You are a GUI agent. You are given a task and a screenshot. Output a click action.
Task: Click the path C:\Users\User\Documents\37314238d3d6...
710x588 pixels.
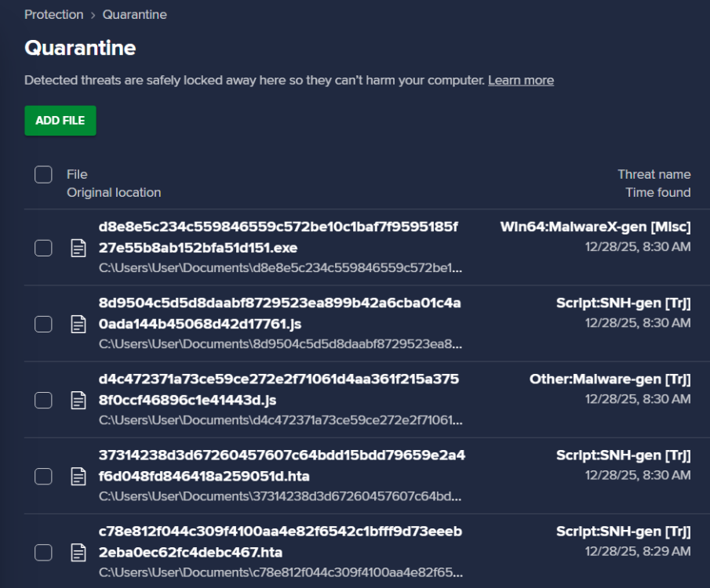(x=280, y=496)
